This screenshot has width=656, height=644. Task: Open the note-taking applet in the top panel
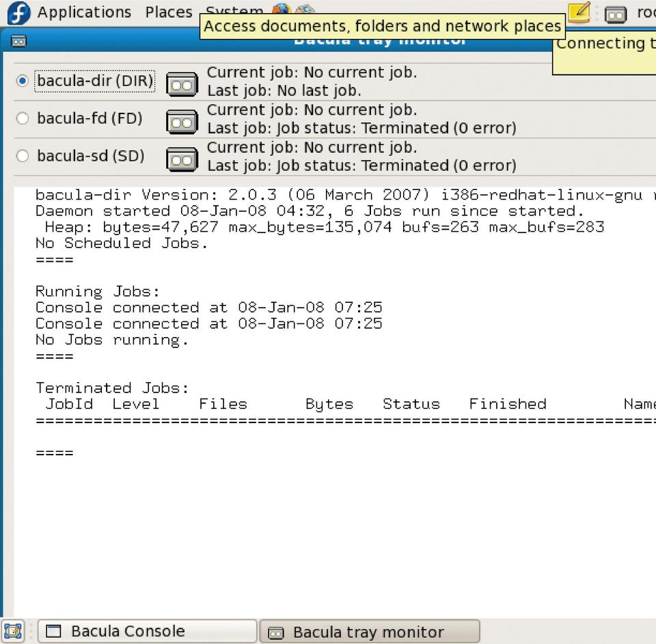pyautogui.click(x=579, y=12)
